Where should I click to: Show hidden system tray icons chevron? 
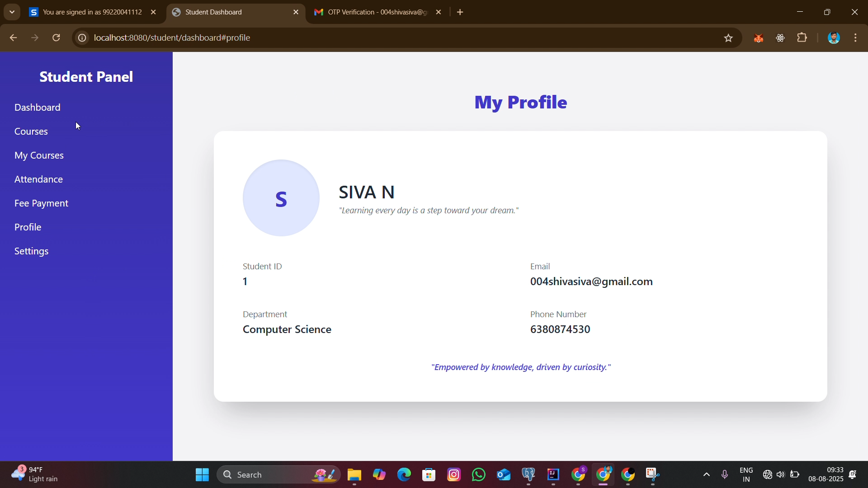707,475
